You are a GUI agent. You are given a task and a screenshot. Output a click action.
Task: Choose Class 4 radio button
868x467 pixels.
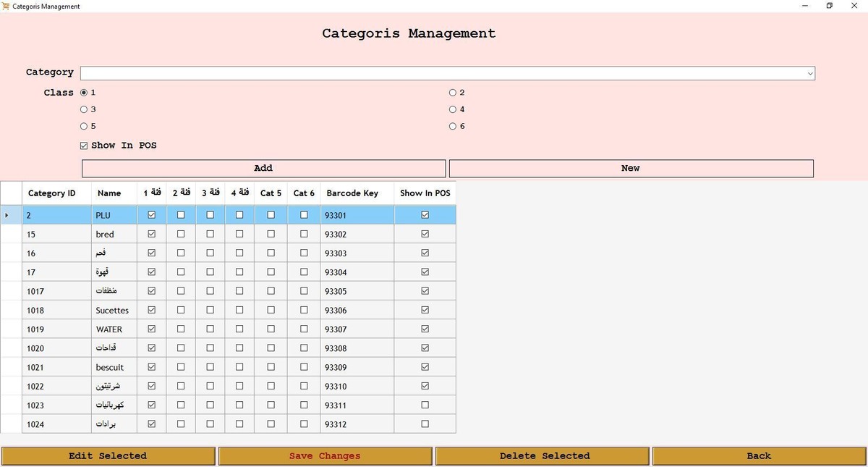pos(453,109)
